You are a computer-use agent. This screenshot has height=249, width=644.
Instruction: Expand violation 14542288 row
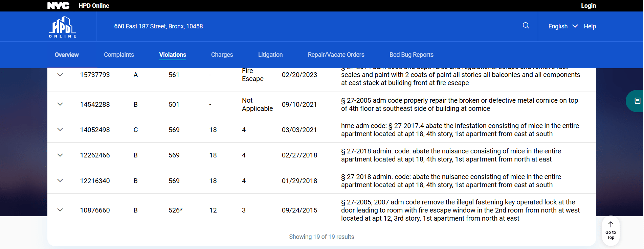60,104
